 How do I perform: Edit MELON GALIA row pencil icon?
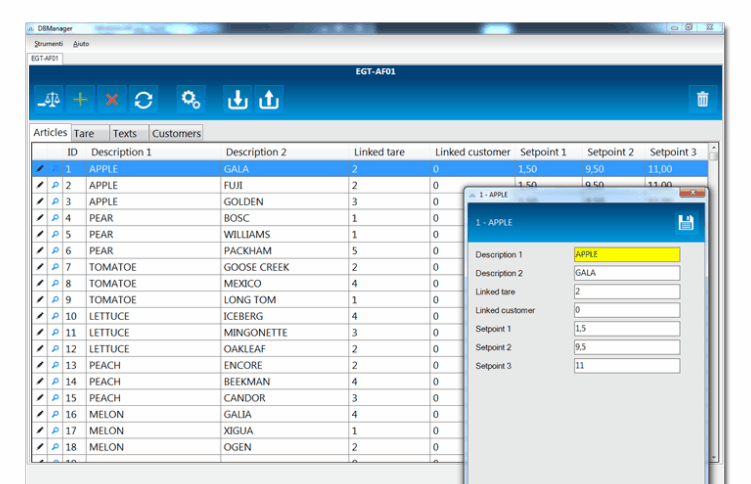click(40, 414)
